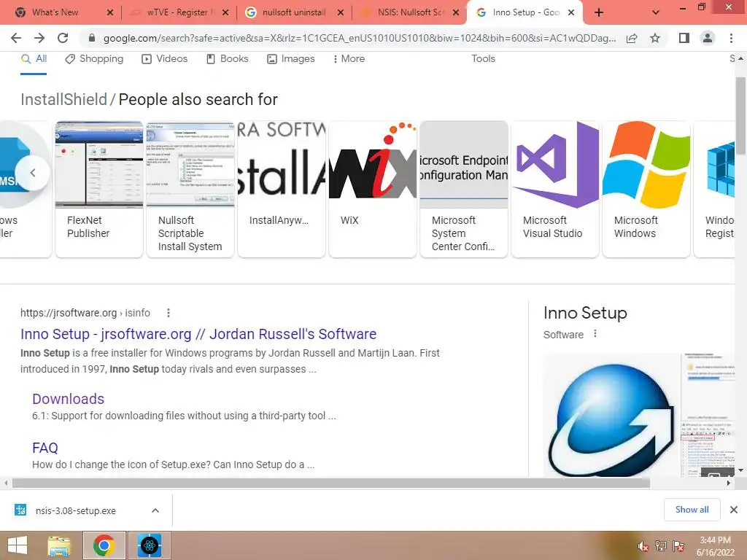The image size is (747, 560).
Task: Open Microsoft Visual Studio card
Action: (555, 189)
